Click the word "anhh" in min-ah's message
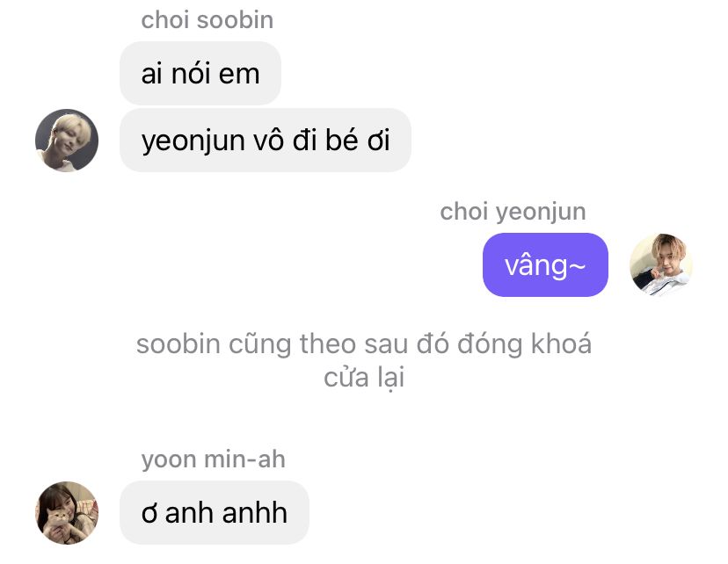 pos(254,512)
